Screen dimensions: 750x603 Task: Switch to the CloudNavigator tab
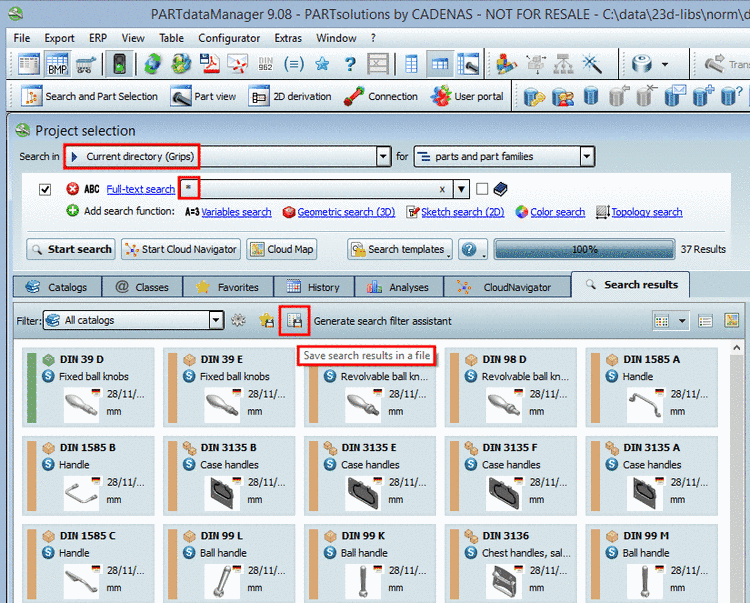(x=507, y=287)
